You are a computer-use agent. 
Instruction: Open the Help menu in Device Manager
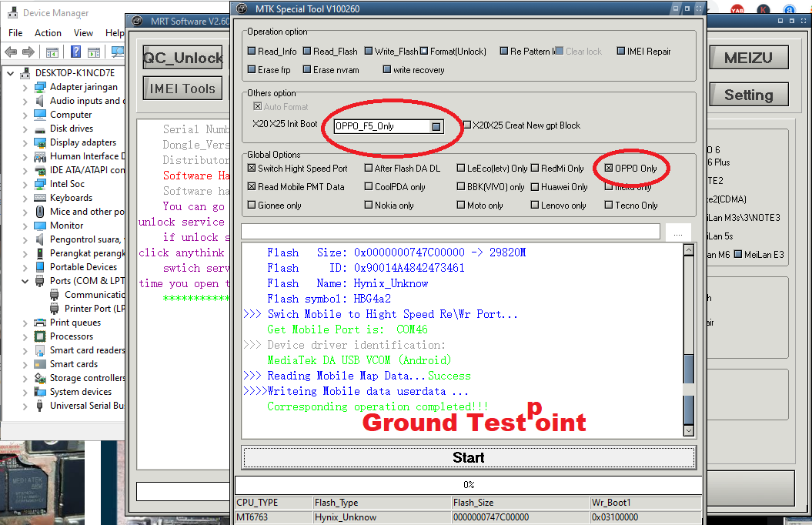115,32
